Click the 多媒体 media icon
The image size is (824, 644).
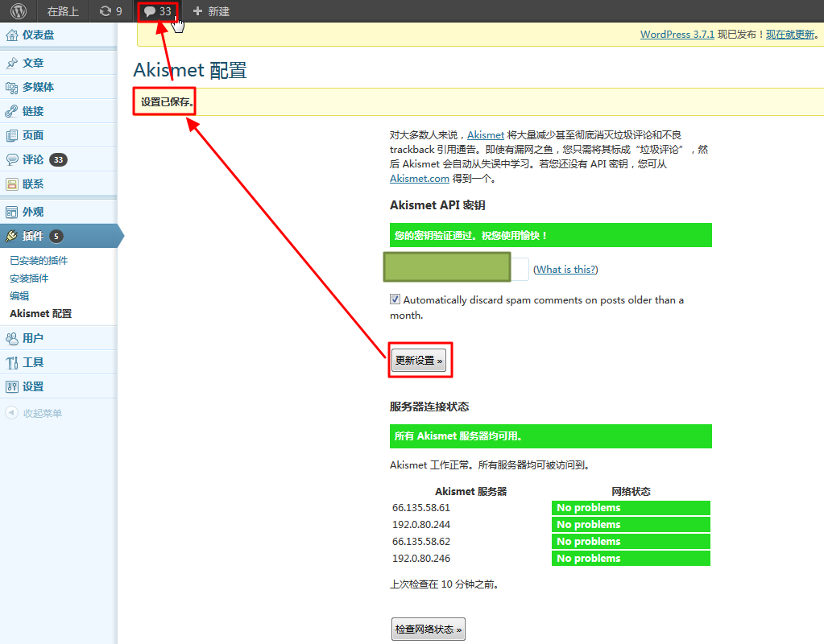[11, 87]
